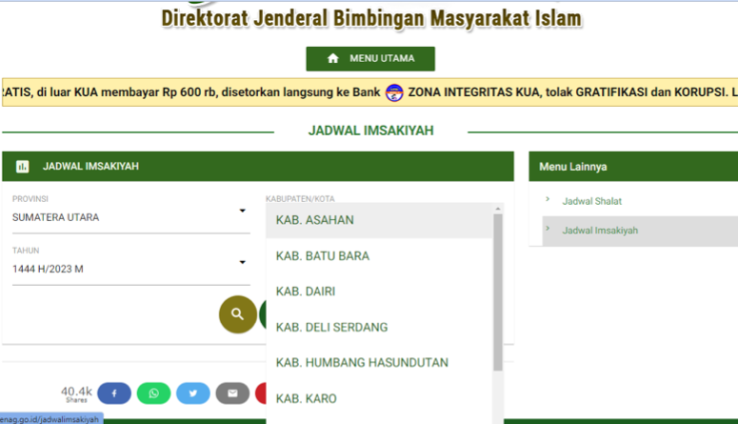Select KAB. DELI SERDANG from the list
Screen dimensions: 738x424
pyautogui.click(x=379, y=328)
